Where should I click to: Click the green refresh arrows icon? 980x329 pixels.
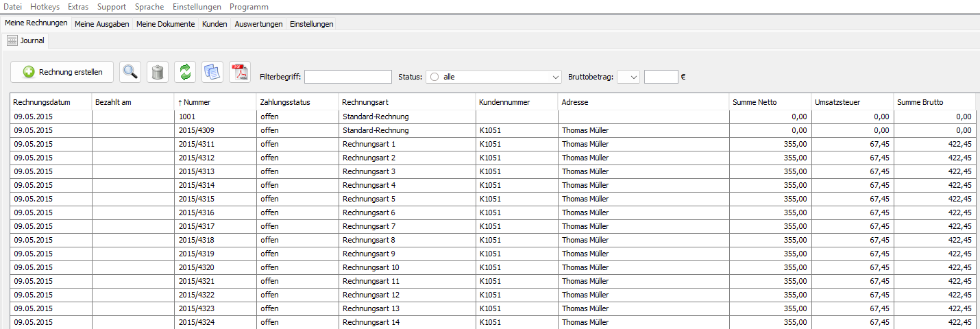(x=185, y=71)
